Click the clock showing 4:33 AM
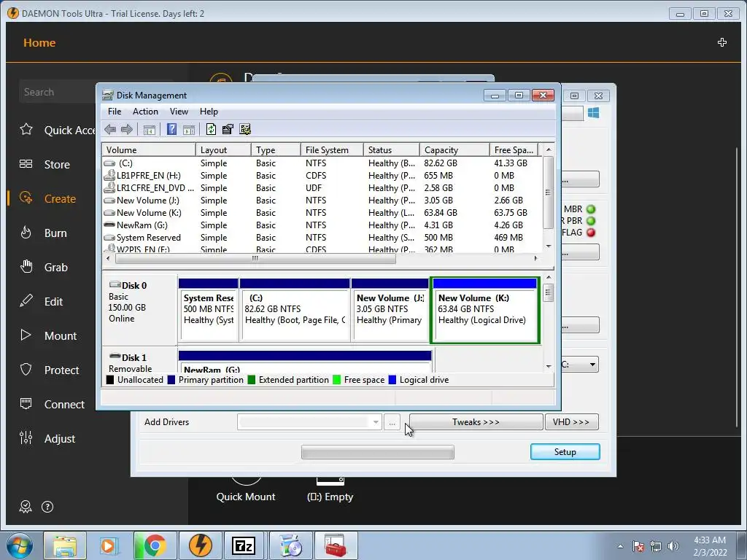The image size is (747, 560). pyautogui.click(x=710, y=540)
